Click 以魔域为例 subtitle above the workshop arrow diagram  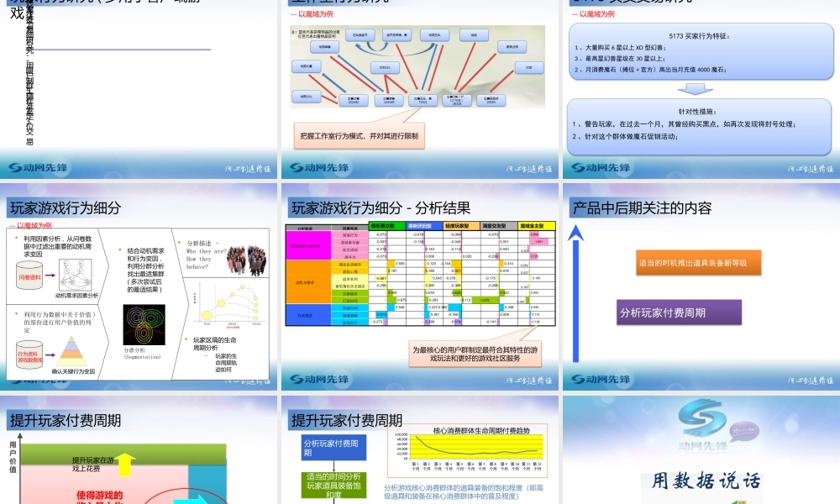point(312,14)
